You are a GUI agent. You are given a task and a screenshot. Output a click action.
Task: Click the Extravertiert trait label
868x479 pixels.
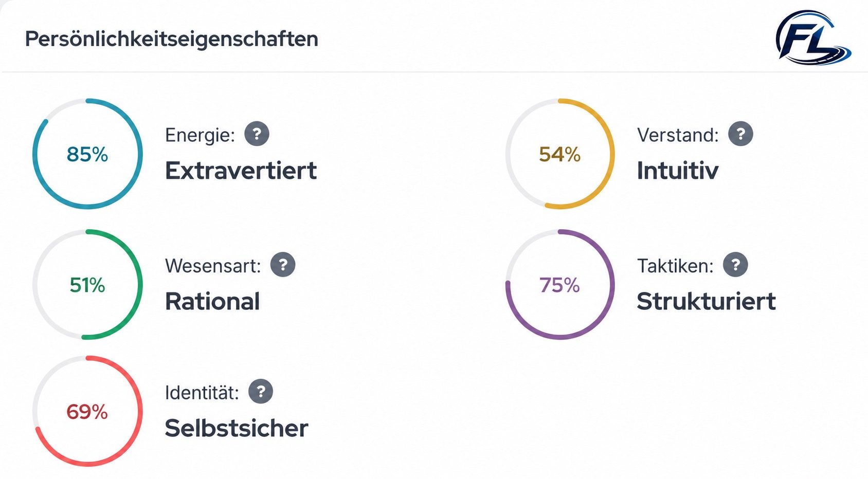[241, 171]
